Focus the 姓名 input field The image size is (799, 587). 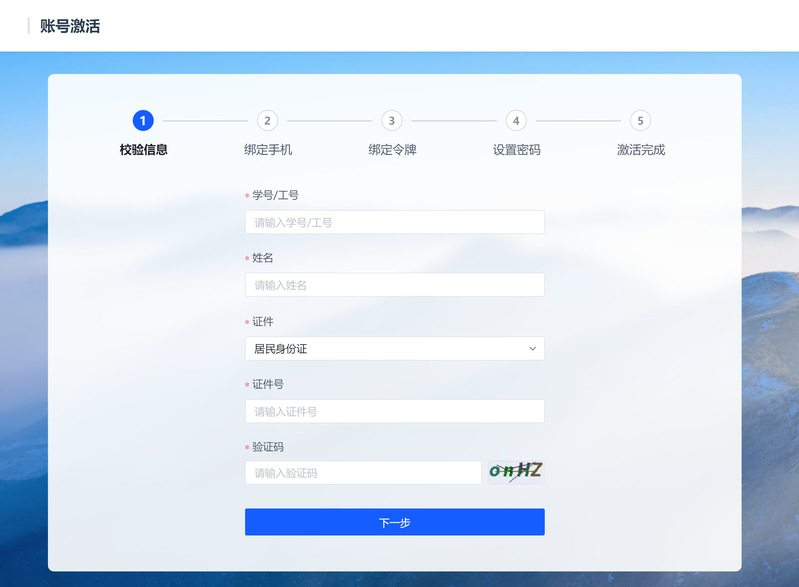(x=394, y=285)
